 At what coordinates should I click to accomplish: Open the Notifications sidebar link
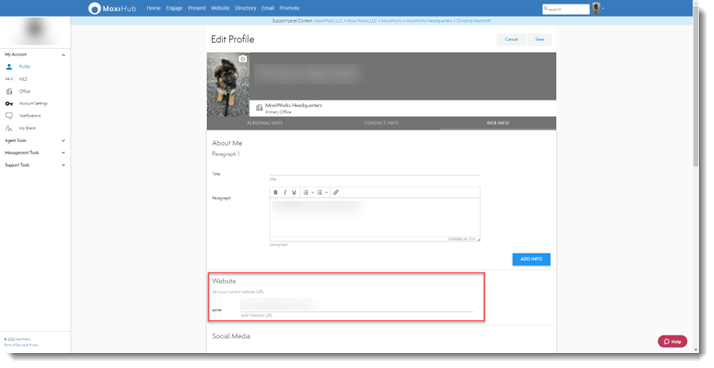click(x=30, y=116)
